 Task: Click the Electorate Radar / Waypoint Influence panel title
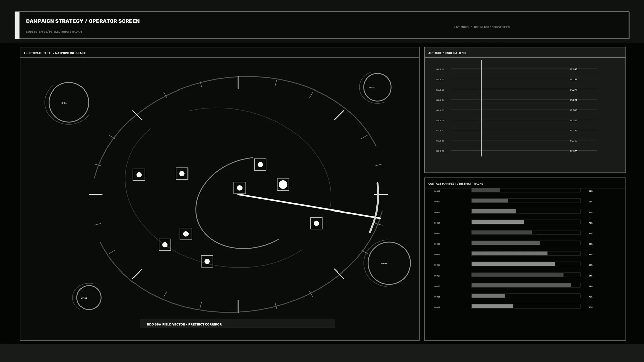55,53
